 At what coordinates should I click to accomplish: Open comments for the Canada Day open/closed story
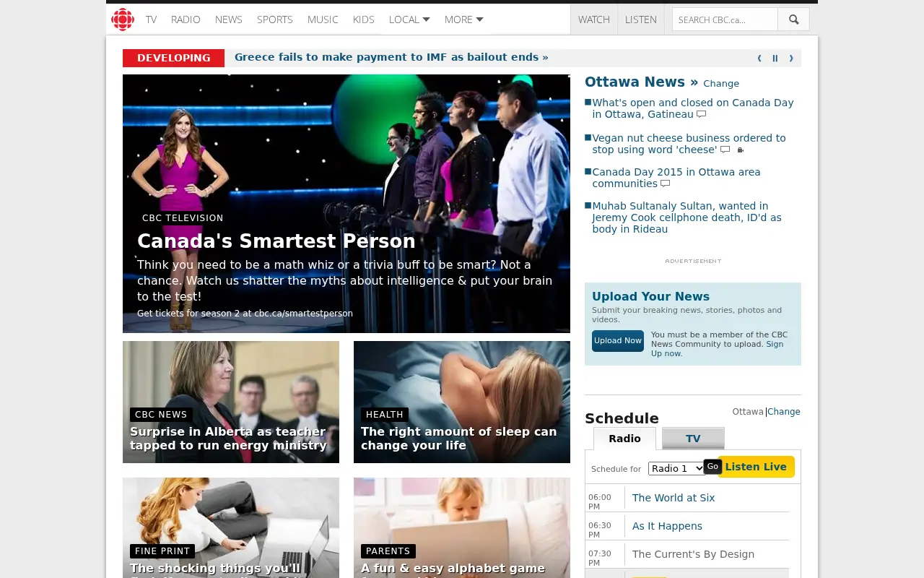701,114
